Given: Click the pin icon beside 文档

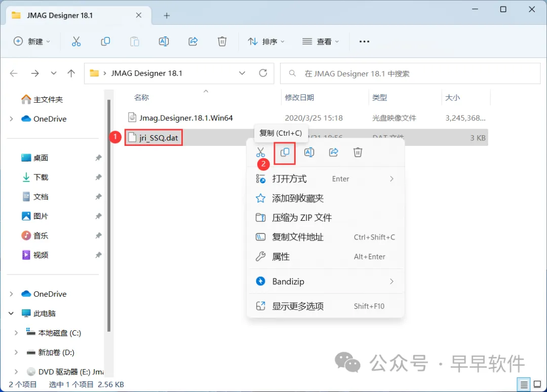Looking at the screenshot, I should point(98,197).
